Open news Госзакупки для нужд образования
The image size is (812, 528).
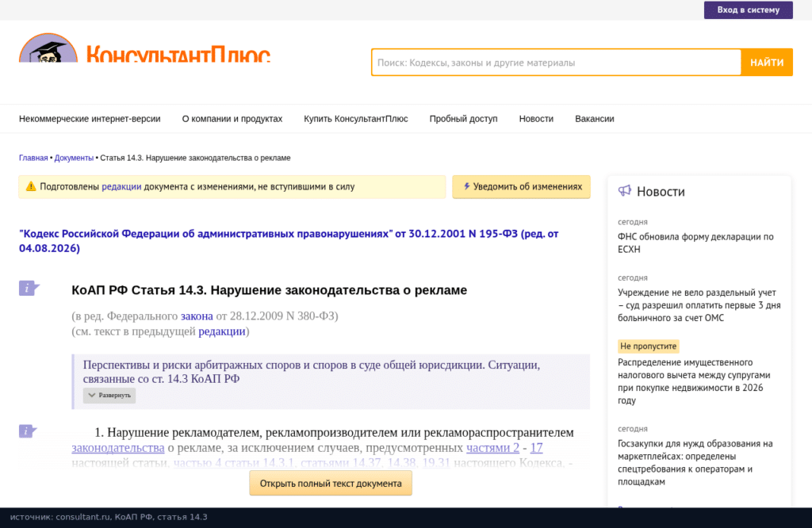[695, 463]
